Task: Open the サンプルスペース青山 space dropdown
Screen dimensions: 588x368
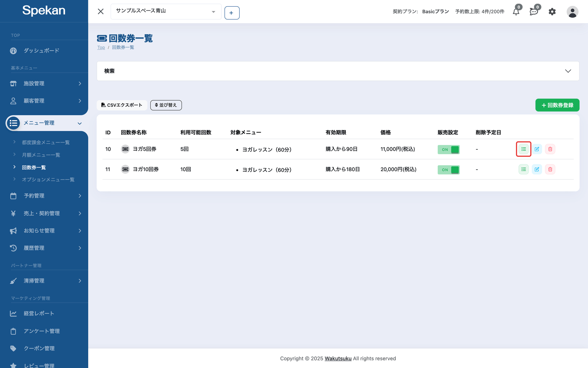Action: pyautogui.click(x=166, y=11)
